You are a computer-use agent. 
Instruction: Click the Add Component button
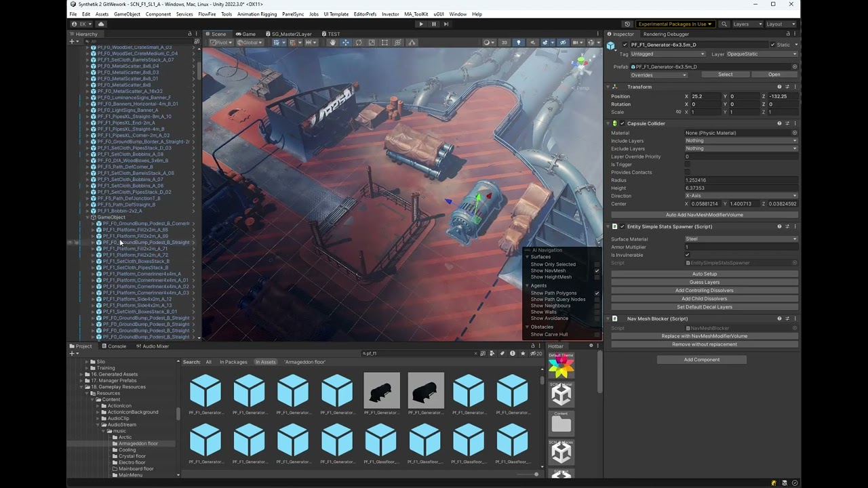[x=702, y=359]
